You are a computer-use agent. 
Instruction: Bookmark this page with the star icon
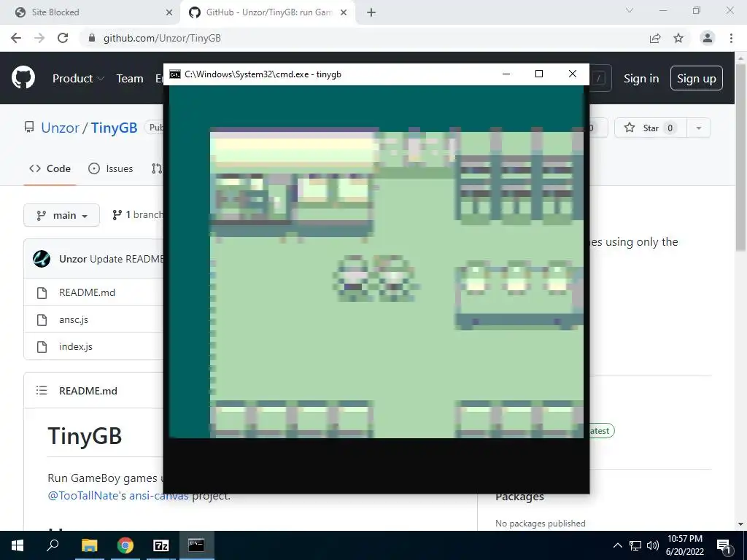pyautogui.click(x=678, y=38)
